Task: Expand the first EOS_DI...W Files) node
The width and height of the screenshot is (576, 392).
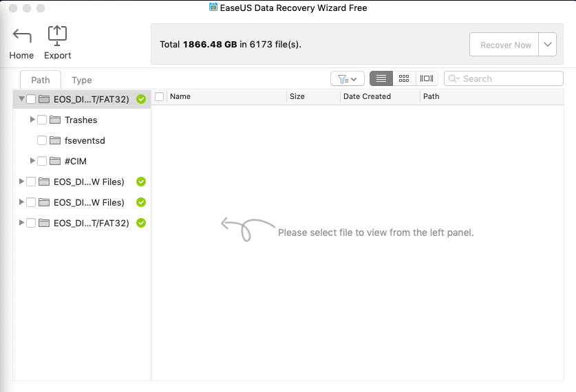Action: 21,181
